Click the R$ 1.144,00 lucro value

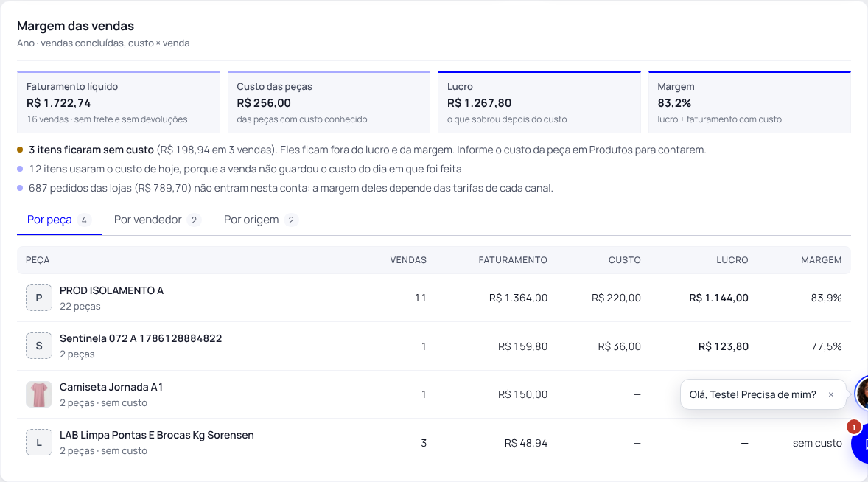[718, 298]
